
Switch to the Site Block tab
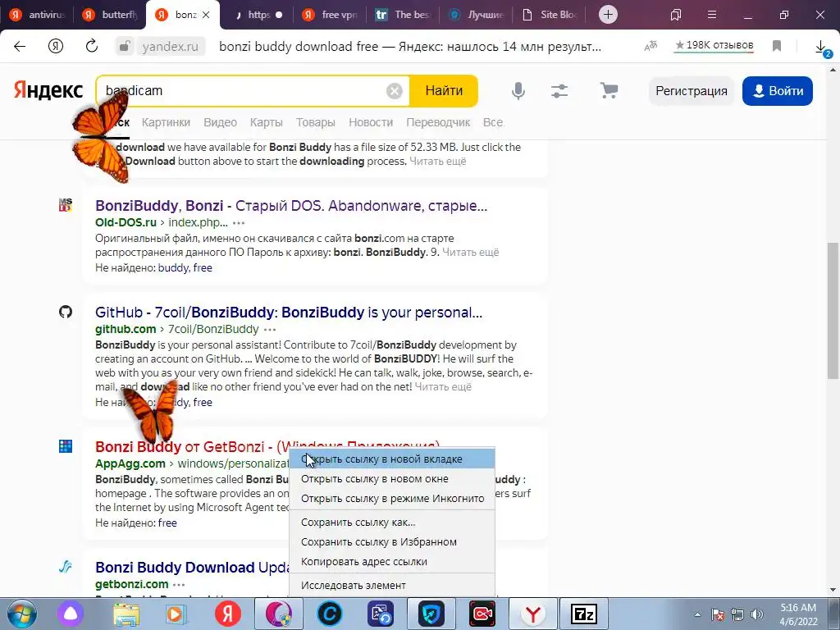[x=549, y=15]
